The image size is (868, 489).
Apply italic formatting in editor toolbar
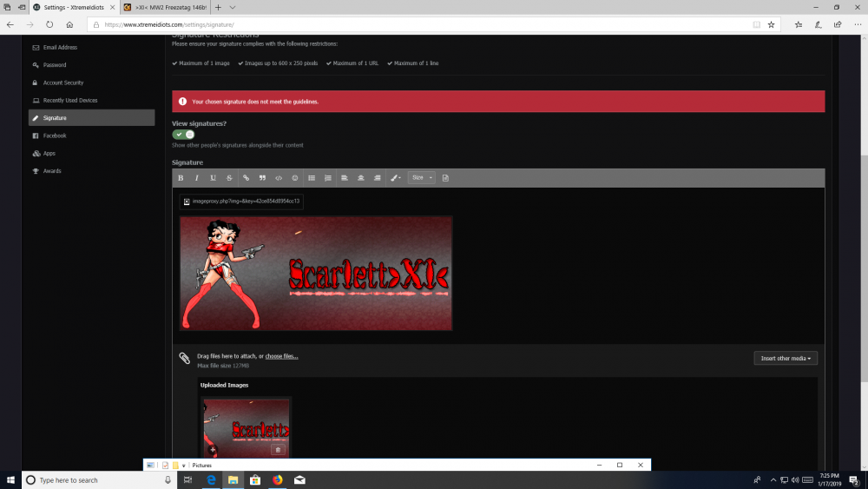pyautogui.click(x=197, y=178)
